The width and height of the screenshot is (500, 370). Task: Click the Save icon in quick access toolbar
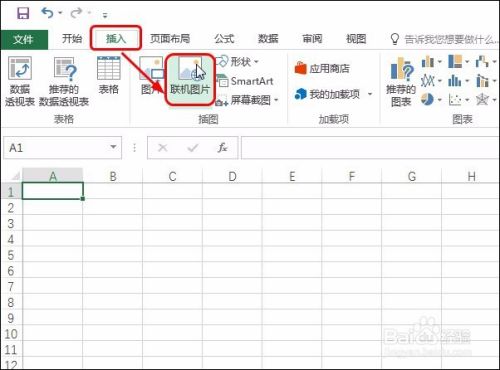pos(23,13)
